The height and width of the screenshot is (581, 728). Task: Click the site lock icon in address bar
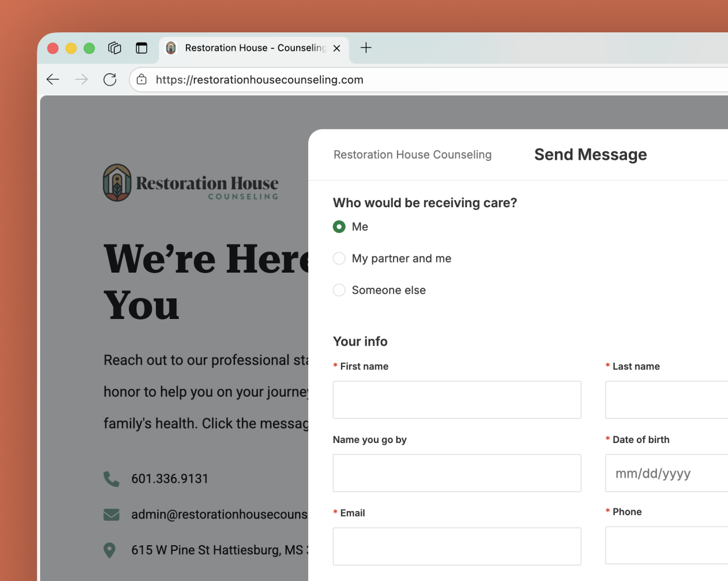pos(142,79)
